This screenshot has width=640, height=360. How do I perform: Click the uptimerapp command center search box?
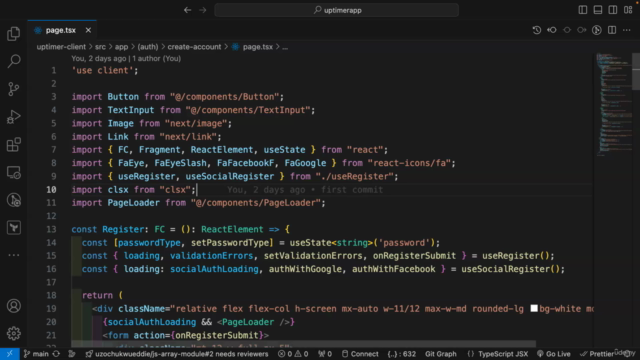[337, 10]
